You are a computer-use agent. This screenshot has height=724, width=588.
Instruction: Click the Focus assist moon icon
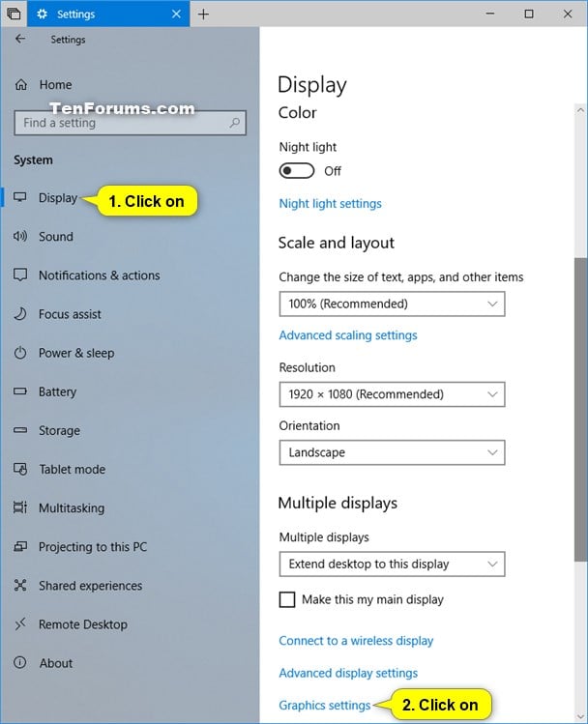pos(20,314)
